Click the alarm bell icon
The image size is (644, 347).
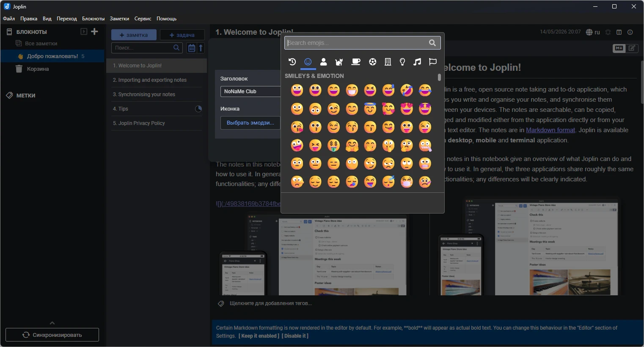(x=608, y=32)
